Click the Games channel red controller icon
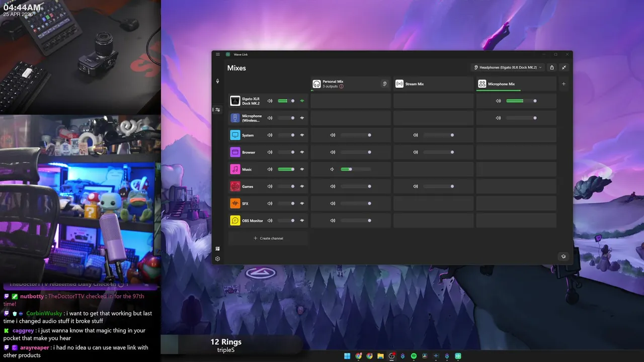 (x=235, y=187)
